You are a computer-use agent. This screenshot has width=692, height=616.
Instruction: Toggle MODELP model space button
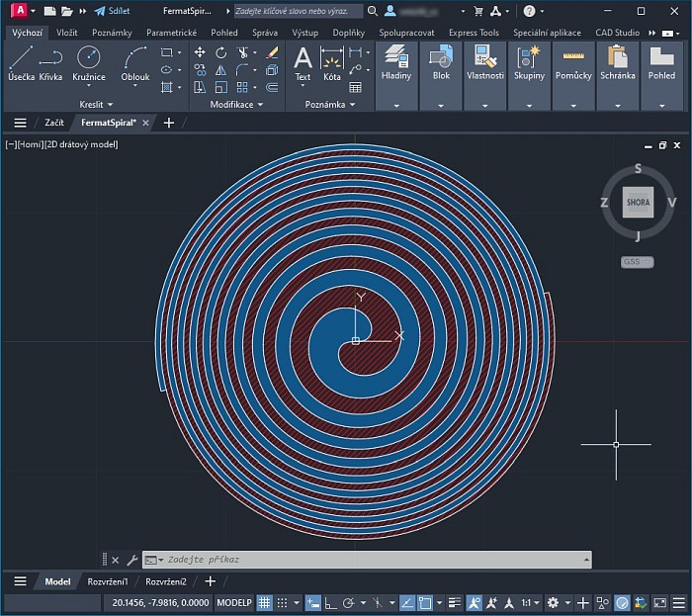(x=234, y=602)
